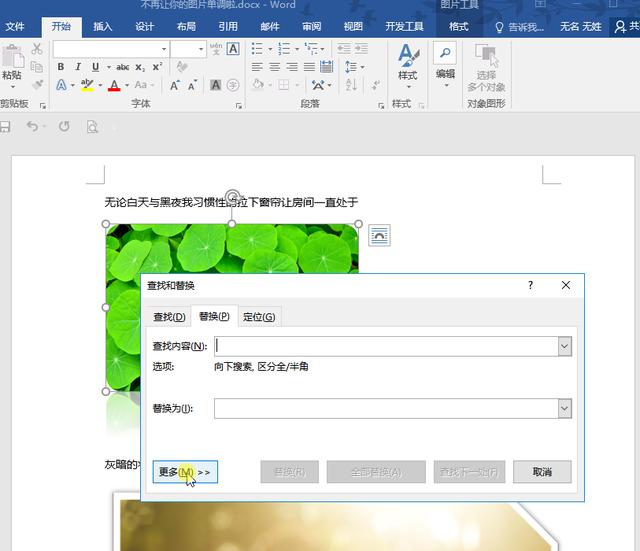
Task: Apply bulleted list
Action: [257, 49]
